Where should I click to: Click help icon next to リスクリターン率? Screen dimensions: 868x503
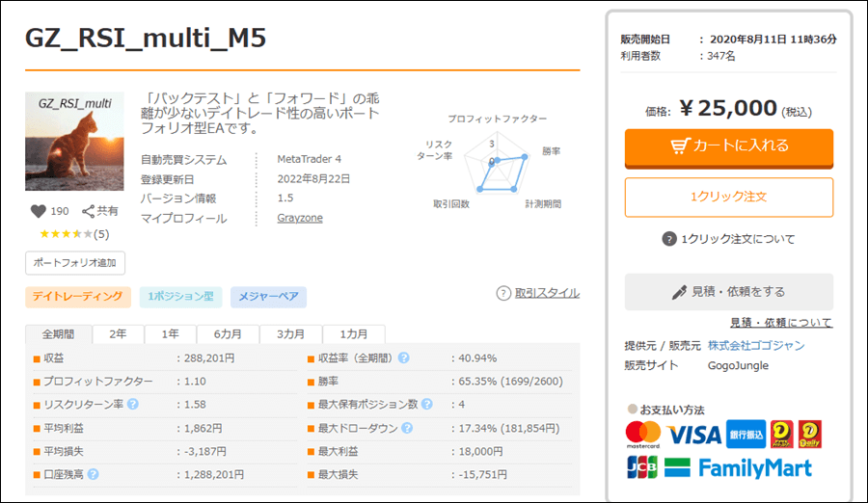(133, 405)
